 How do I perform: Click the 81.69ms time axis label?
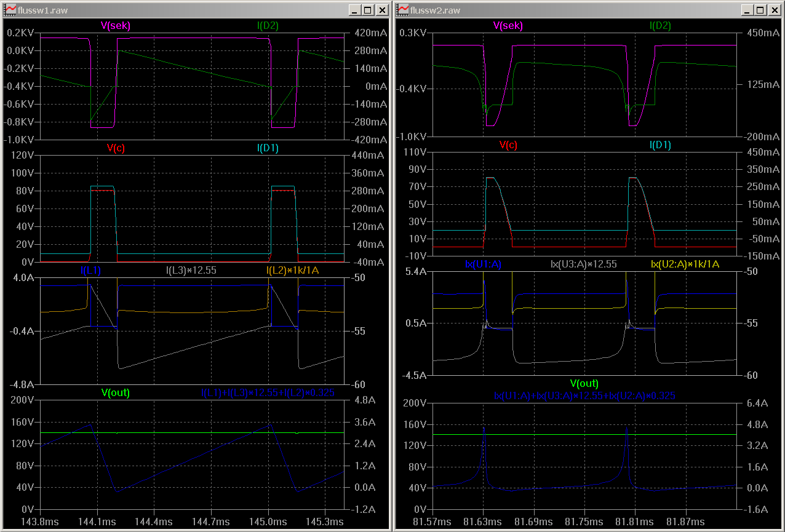(534, 521)
